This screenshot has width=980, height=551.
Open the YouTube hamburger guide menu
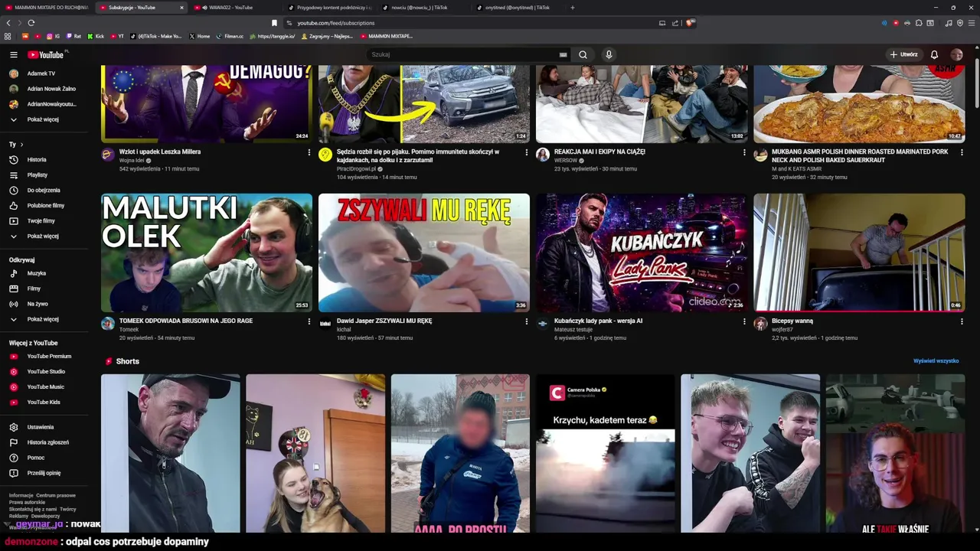pyautogui.click(x=13, y=55)
